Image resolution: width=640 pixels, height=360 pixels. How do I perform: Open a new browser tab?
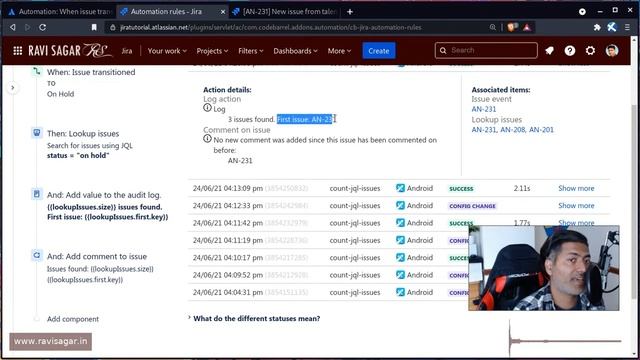350,12
